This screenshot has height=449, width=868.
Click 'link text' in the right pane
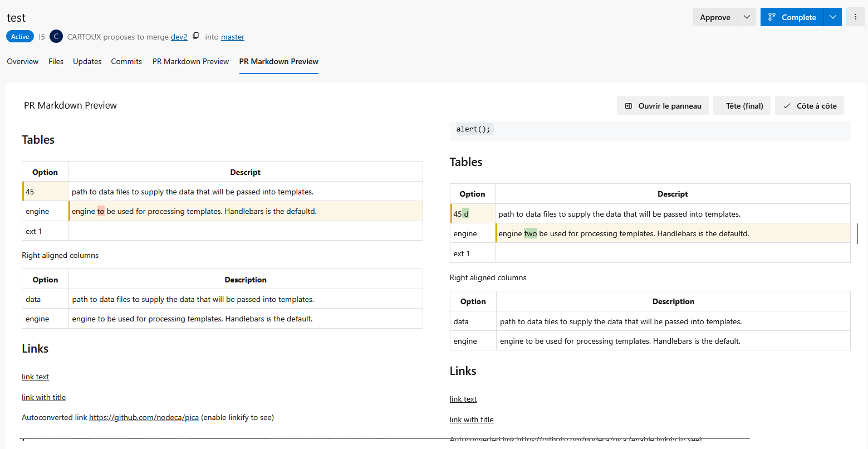[x=463, y=399]
